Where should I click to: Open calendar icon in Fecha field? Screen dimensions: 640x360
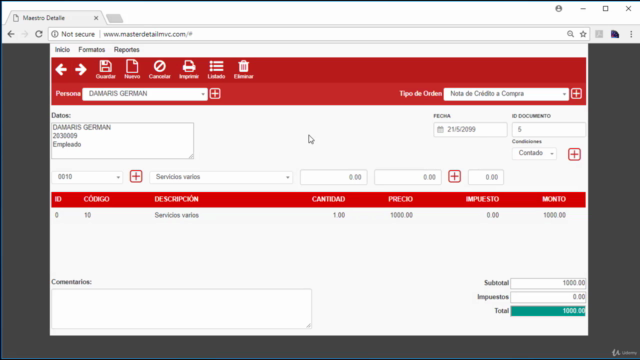pos(440,129)
